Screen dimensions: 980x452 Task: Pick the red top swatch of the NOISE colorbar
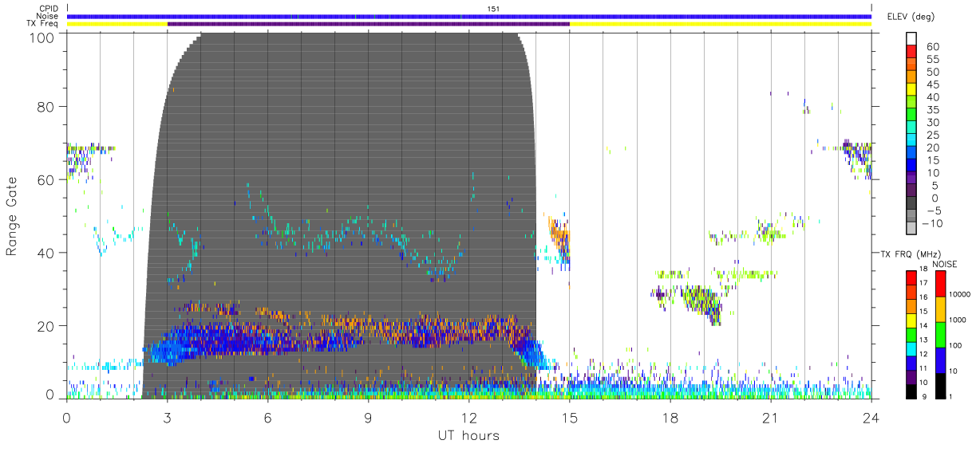pyautogui.click(x=940, y=284)
